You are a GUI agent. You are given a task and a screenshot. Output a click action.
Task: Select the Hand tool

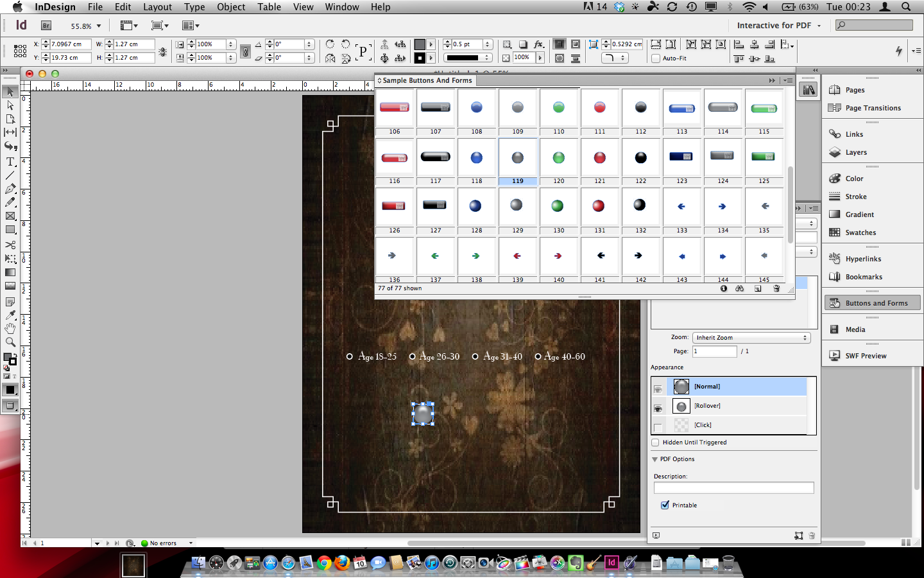tap(10, 328)
